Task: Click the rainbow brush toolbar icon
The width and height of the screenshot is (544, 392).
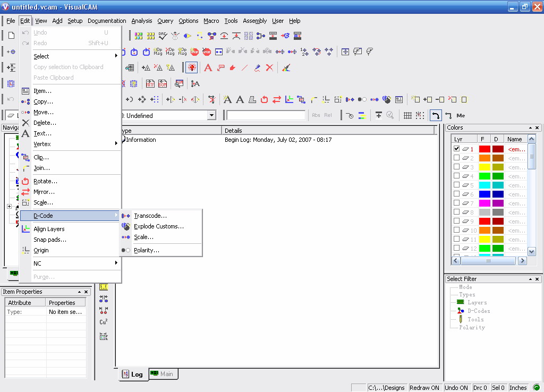Action: pyautogui.click(x=286, y=67)
